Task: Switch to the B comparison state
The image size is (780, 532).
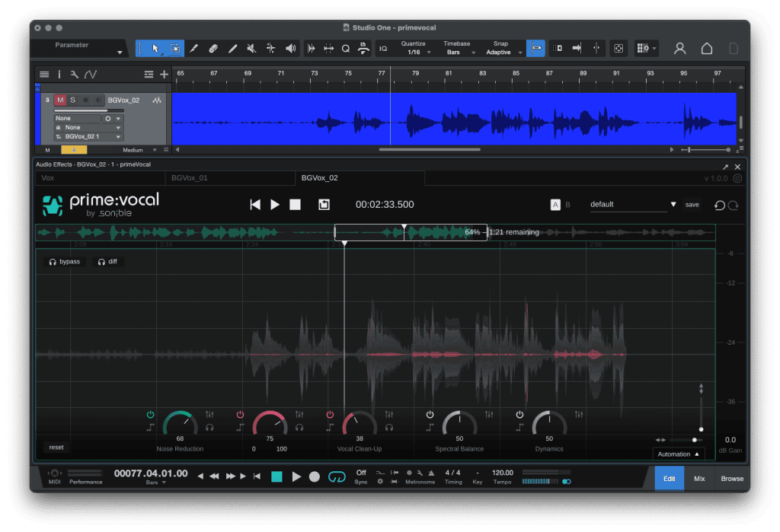Action: (567, 204)
